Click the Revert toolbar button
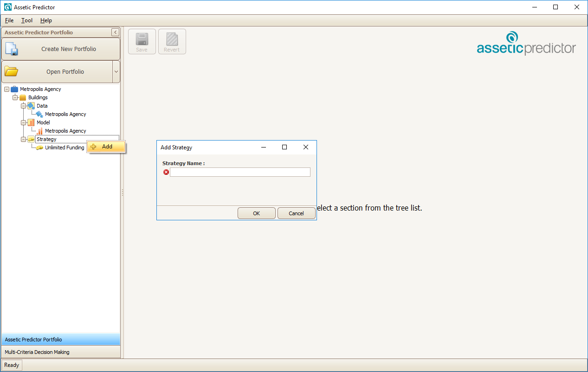Screen dimensions: 588x372 point(172,42)
